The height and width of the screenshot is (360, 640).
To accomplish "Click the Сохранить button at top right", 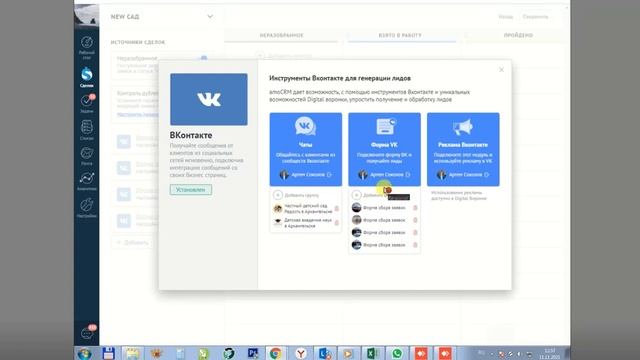I will click(535, 17).
